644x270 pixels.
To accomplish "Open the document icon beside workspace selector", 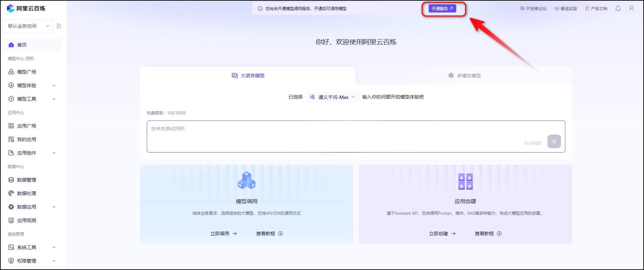I will pos(59,26).
